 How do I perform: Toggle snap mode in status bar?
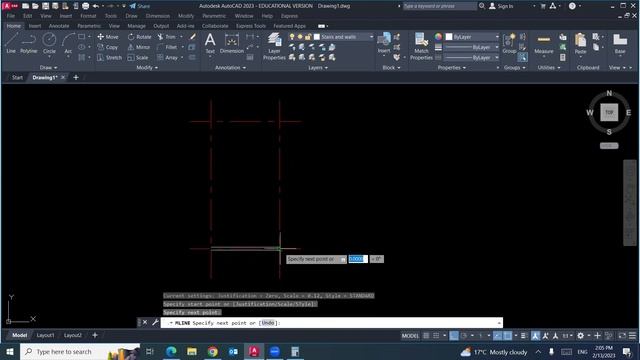[x=436, y=336]
